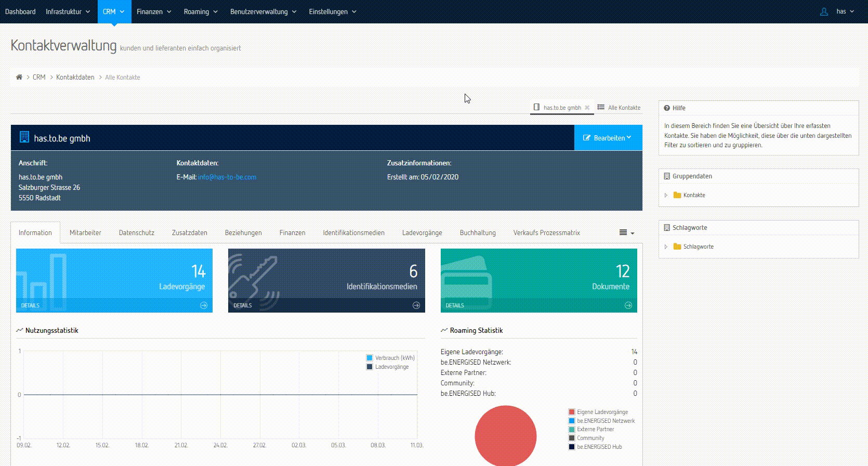868x466 pixels.
Task: Click the Erstellt am 05/02/2020 text
Action: 423,177
